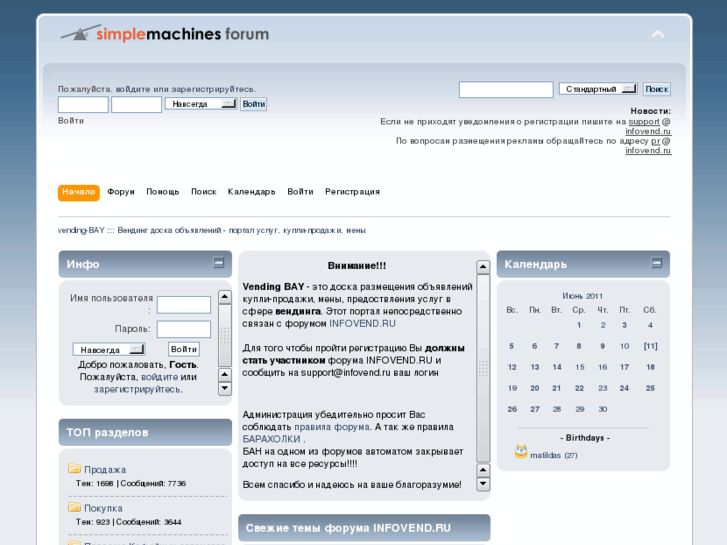Click the announcement scrollbar top up arrow
The image size is (727, 545).
[483, 267]
